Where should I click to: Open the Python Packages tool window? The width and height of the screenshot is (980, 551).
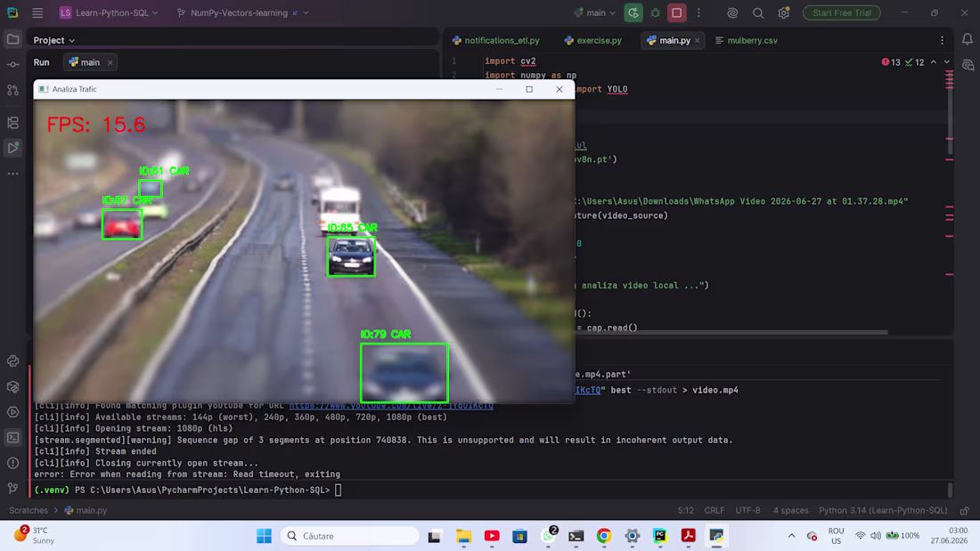pyautogui.click(x=12, y=386)
